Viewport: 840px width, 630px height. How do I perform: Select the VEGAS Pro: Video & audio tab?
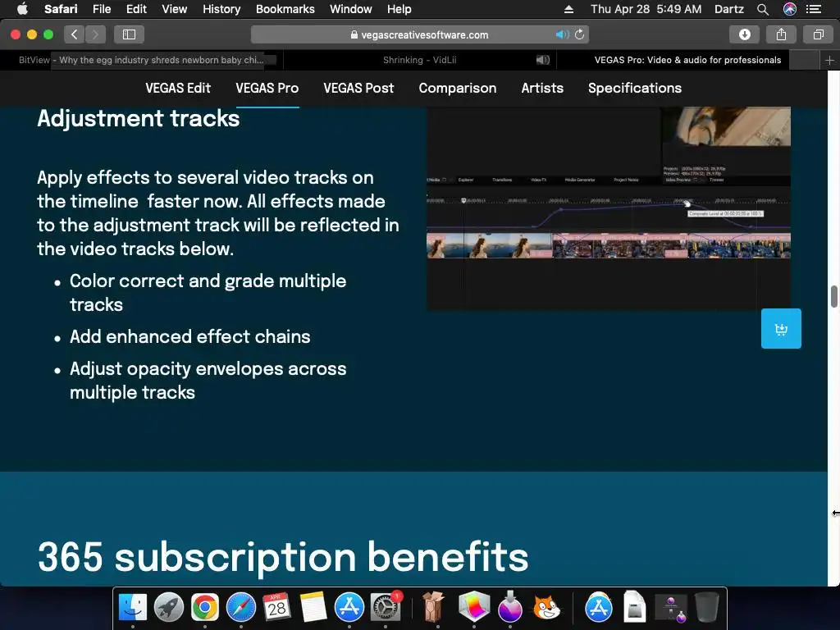pyautogui.click(x=688, y=60)
